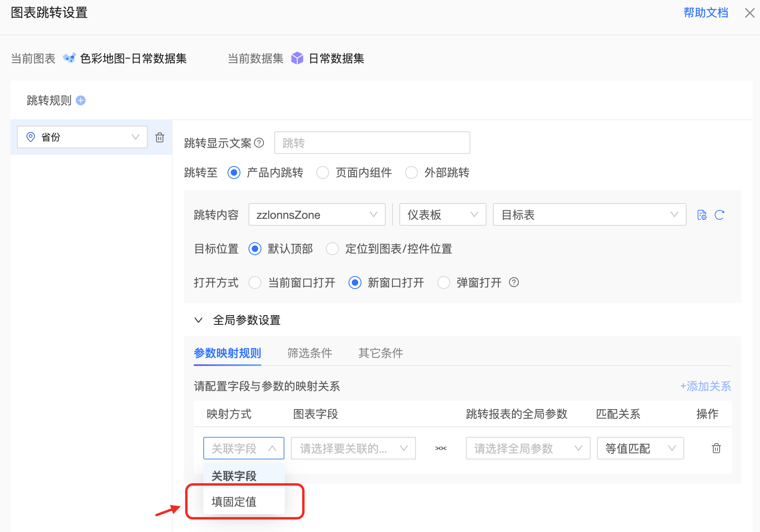
Task: Collapse the 全局参数设置 section
Action: (x=198, y=320)
